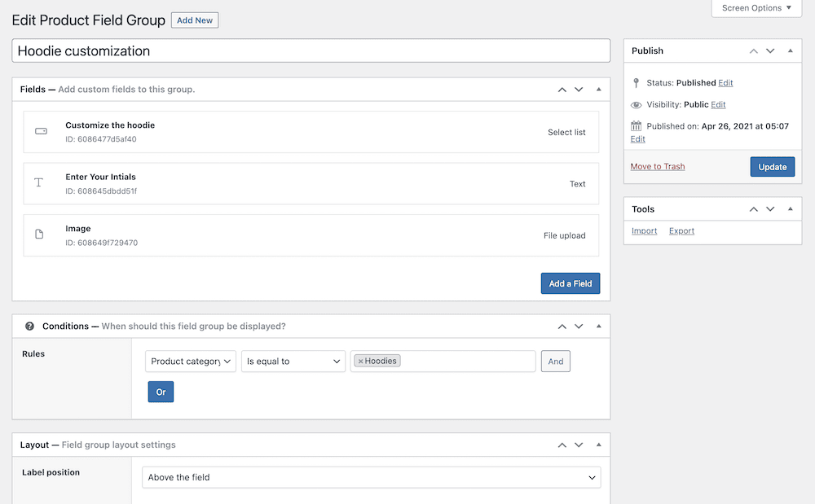815x504 pixels.
Task: Click the status pin icon in the Publish panel
Action: [637, 82]
